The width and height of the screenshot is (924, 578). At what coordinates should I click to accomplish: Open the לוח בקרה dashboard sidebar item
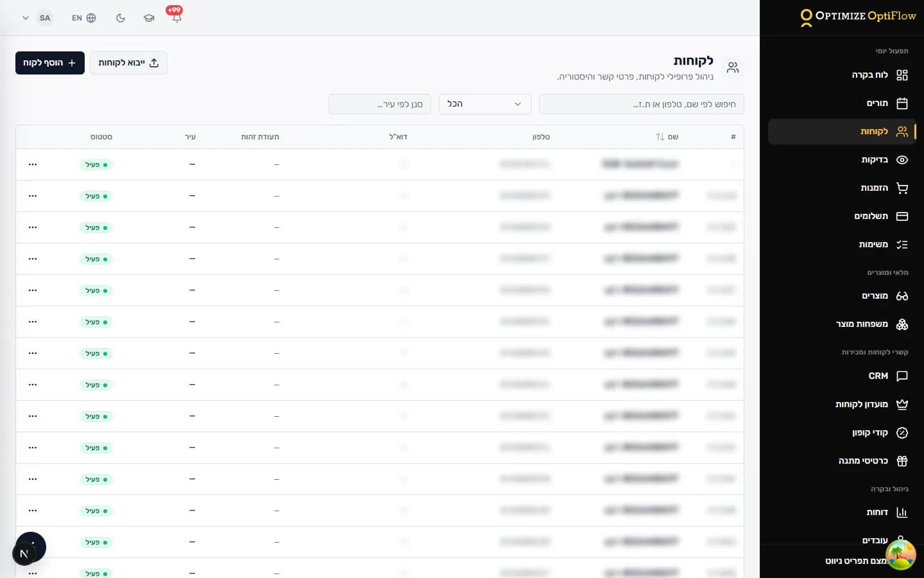(x=842, y=75)
